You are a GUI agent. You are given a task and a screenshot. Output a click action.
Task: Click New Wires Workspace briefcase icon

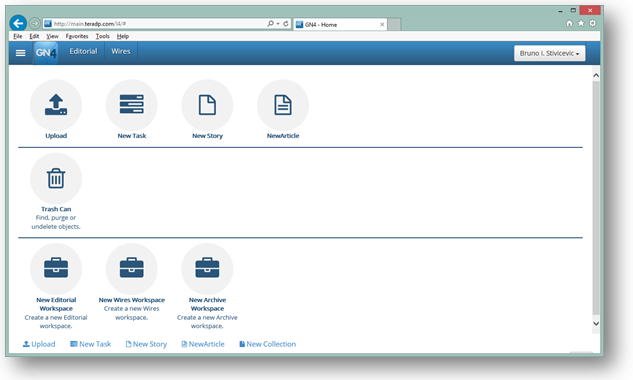132,269
